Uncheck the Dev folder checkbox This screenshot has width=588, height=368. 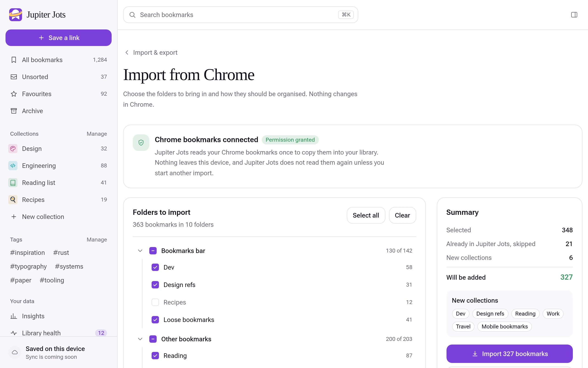coord(155,267)
